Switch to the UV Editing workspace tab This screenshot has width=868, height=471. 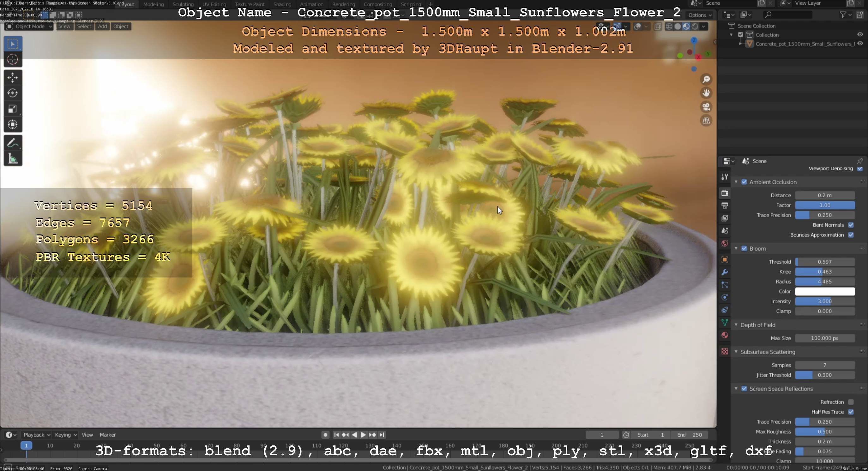coord(214,4)
